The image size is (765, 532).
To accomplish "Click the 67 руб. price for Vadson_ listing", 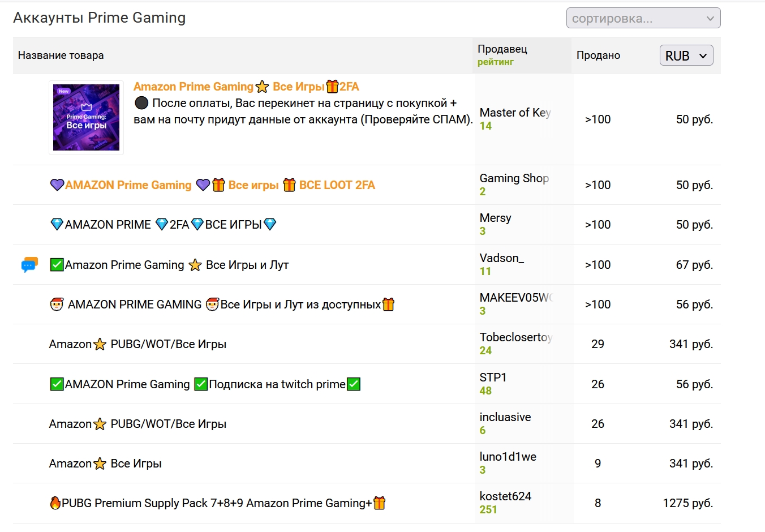I will [x=695, y=265].
